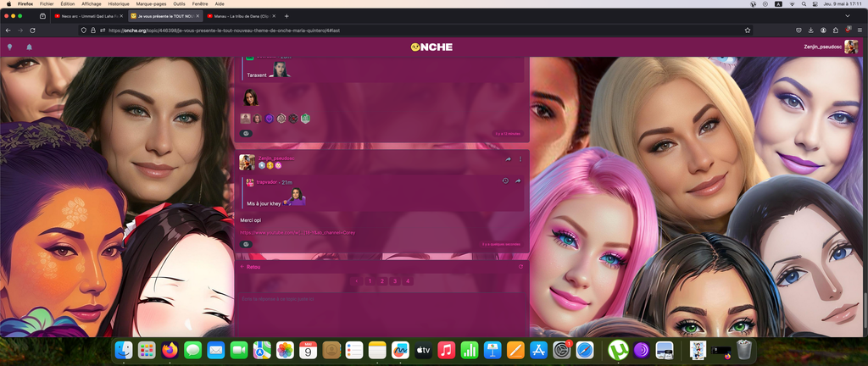Image resolution: width=868 pixels, height=366 pixels.
Task: Open the Historique menu
Action: tap(119, 3)
